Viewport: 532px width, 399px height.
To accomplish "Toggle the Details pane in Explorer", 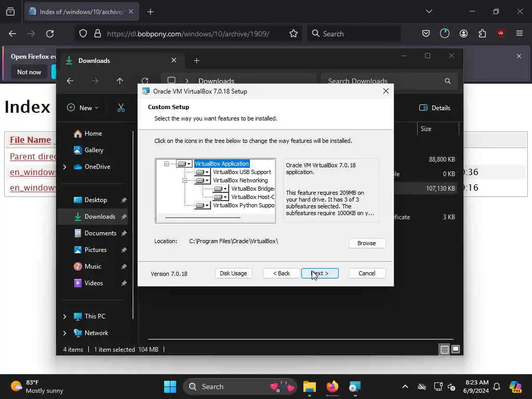I will click(435, 108).
